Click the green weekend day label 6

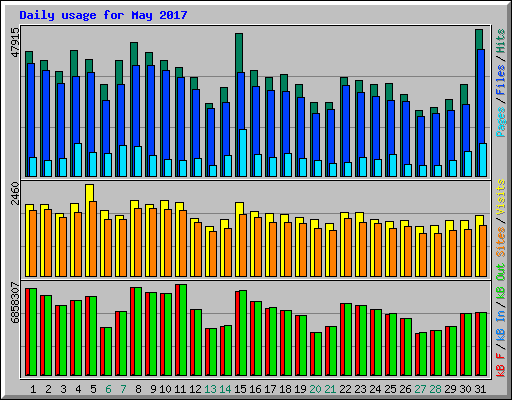(x=108, y=389)
